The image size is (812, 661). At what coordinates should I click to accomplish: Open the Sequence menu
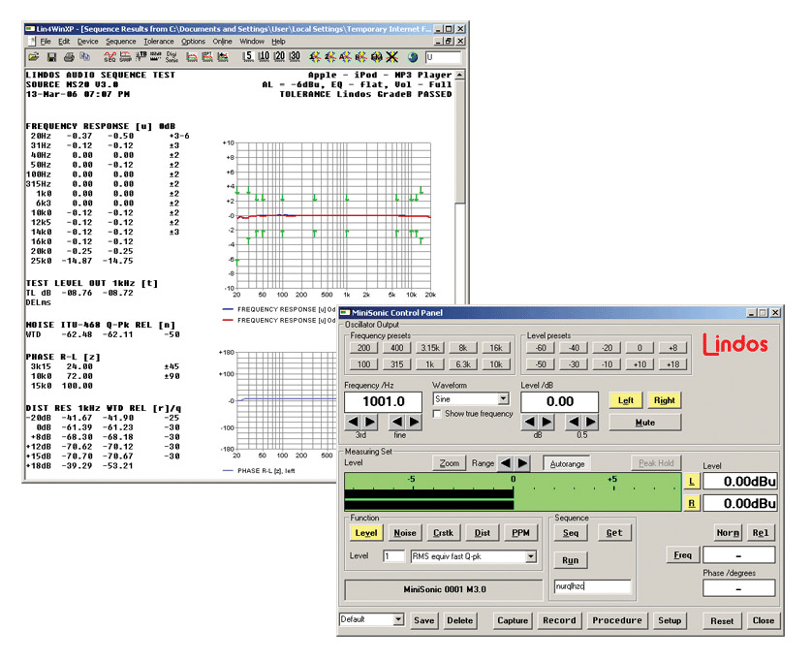[x=121, y=42]
